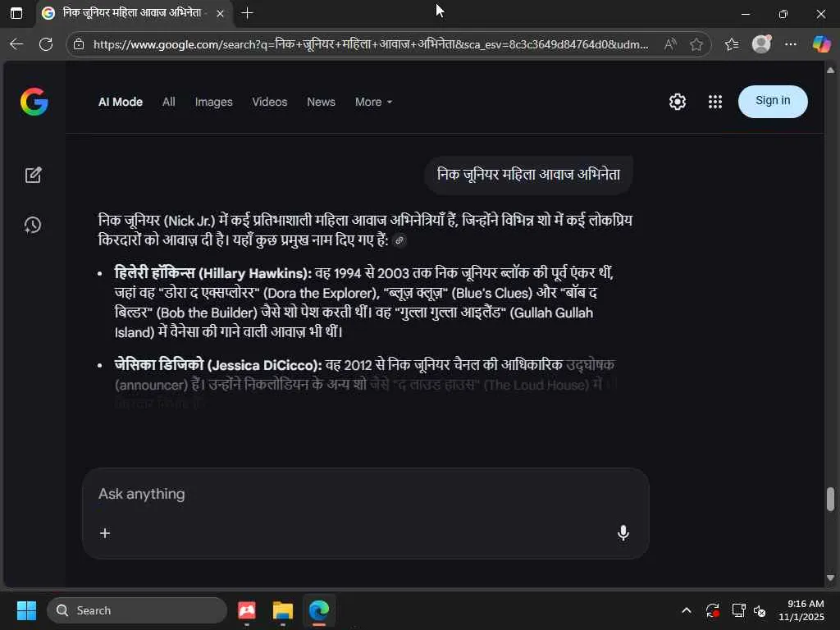Start voice input with microphone
840x630 pixels.
coord(623,533)
